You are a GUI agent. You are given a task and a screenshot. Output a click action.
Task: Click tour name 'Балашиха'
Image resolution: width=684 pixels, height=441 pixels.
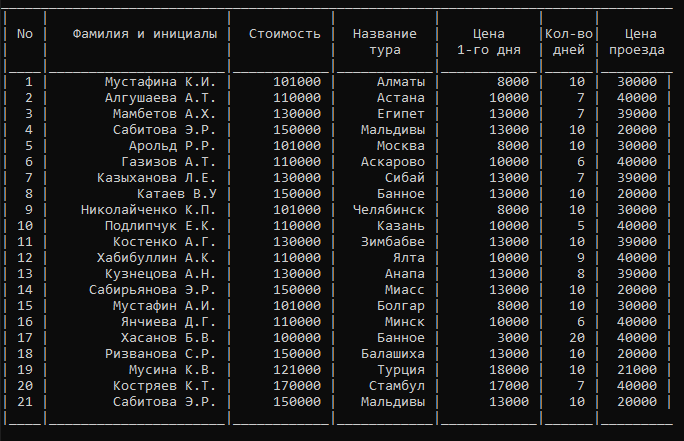coord(393,354)
